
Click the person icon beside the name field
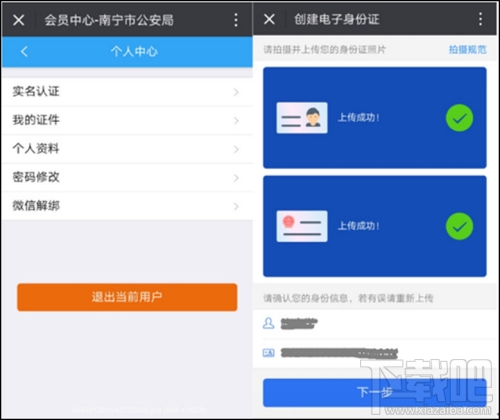(269, 323)
